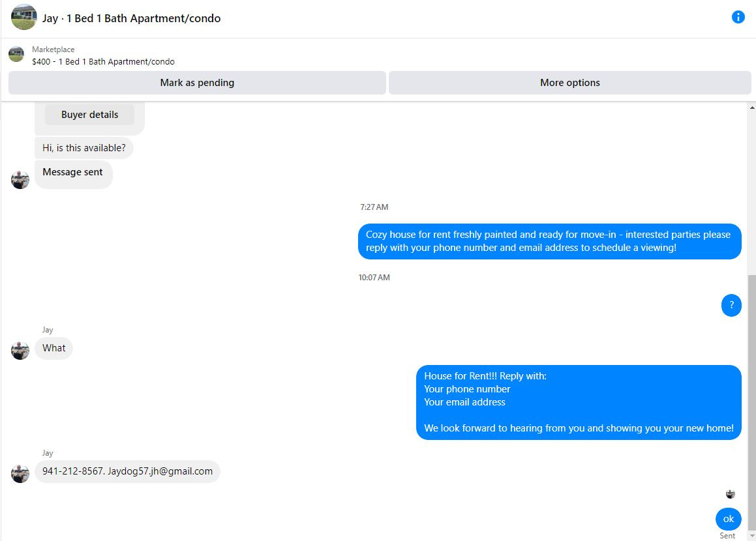Open the Marketplace listing thumbnail image
This screenshot has width=756, height=541.
(16, 55)
